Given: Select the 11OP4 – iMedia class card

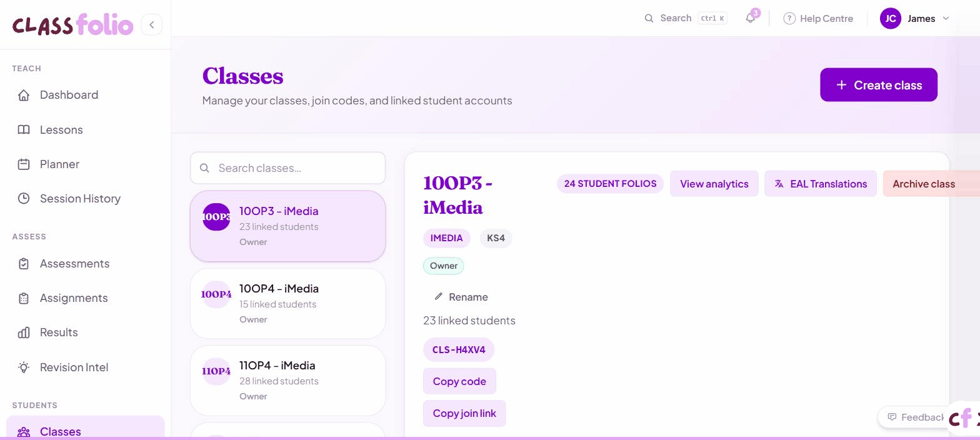Looking at the screenshot, I should [288, 381].
